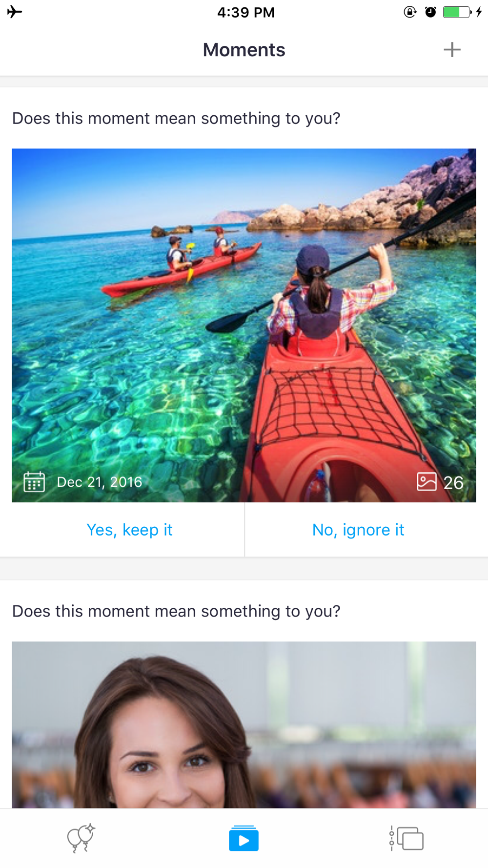Tap the Moments title header
Viewport: 488px width, 868px height.
[244, 50]
